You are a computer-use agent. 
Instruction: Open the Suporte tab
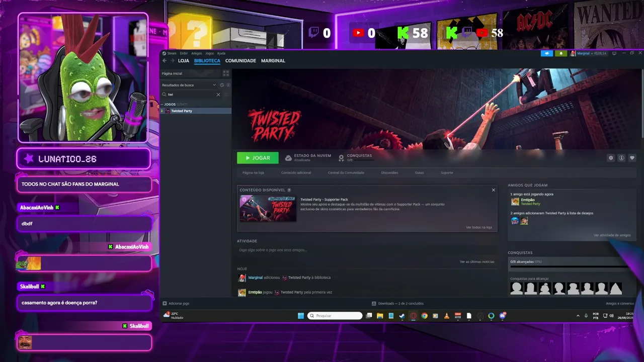tap(447, 172)
